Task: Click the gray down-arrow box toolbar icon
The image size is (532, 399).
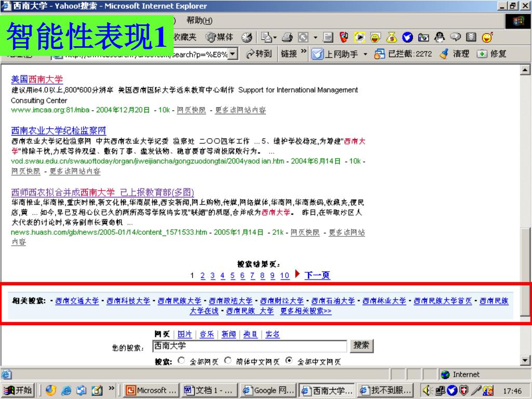Action: (471, 37)
